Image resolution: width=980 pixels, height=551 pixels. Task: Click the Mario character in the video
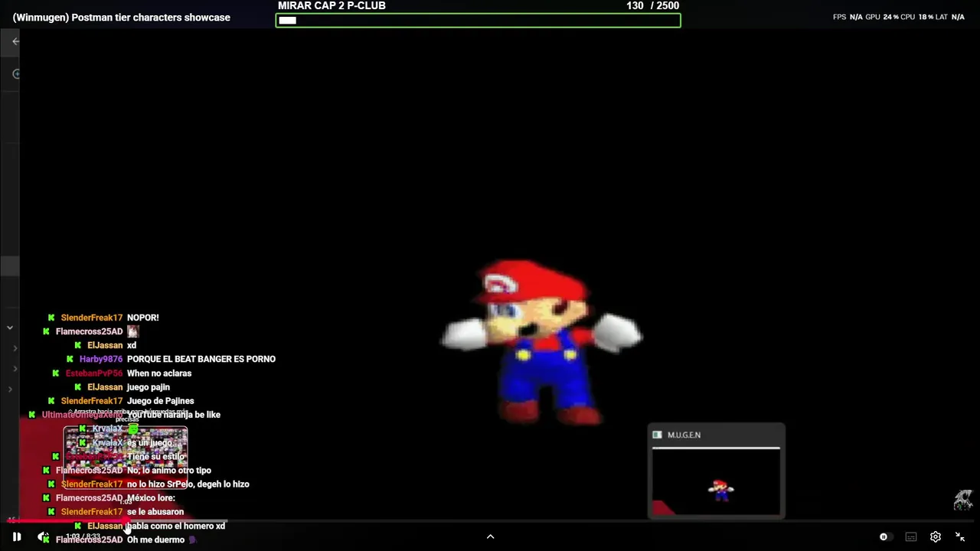coord(541,342)
